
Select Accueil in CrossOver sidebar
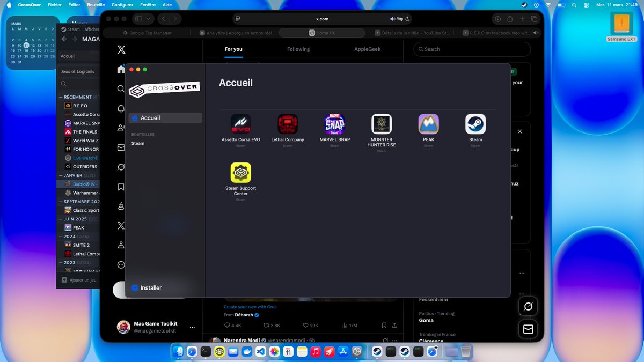(x=165, y=118)
